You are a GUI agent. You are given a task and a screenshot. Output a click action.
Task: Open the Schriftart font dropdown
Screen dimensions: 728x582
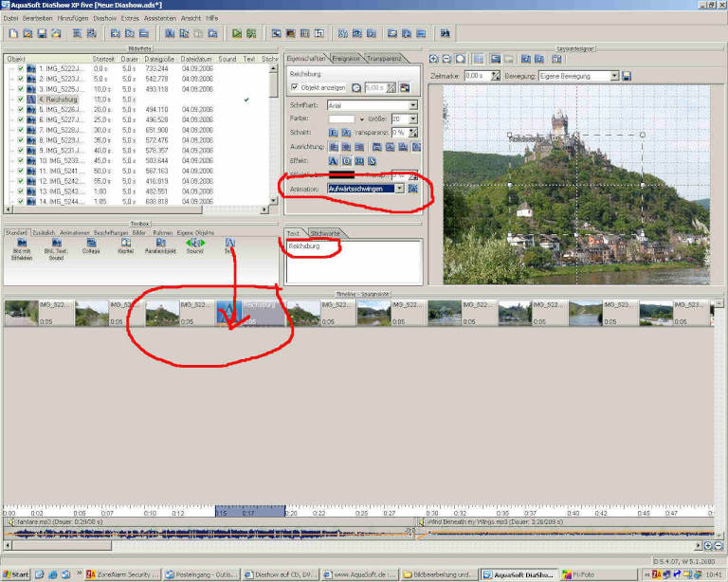(x=412, y=105)
